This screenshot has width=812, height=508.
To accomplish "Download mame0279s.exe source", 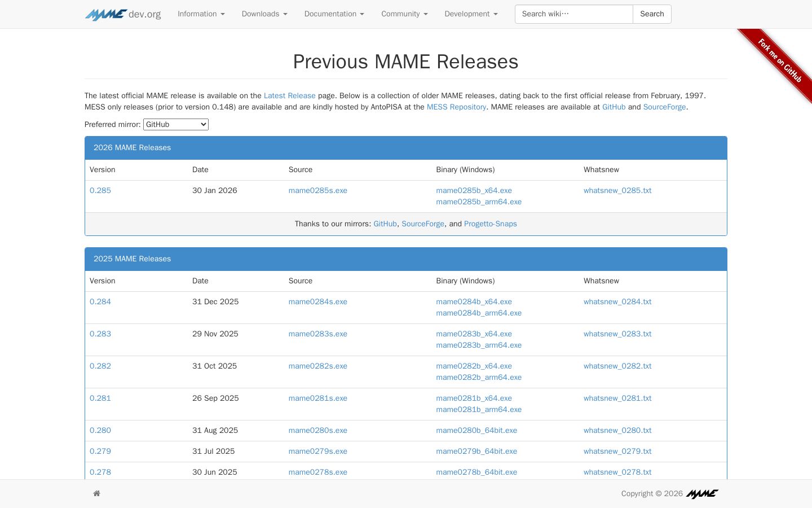I will pyautogui.click(x=318, y=452).
